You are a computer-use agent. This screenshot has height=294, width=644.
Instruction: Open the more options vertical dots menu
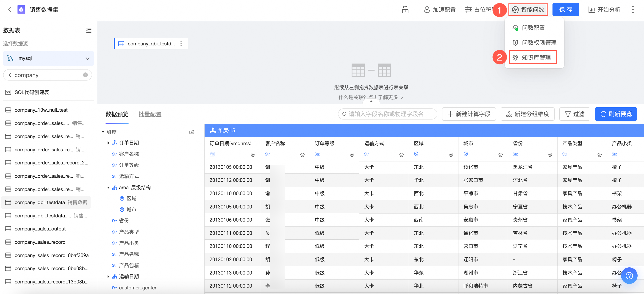[x=633, y=10]
